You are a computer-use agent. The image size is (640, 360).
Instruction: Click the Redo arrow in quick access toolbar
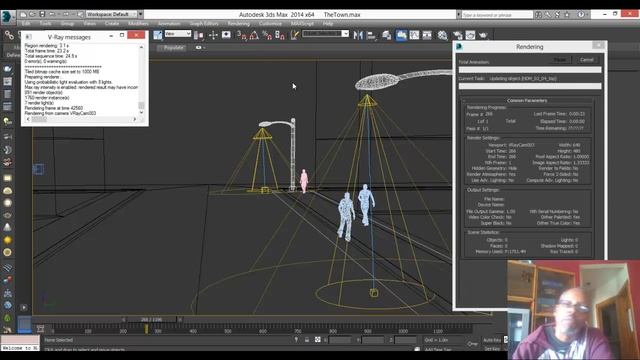[66, 14]
